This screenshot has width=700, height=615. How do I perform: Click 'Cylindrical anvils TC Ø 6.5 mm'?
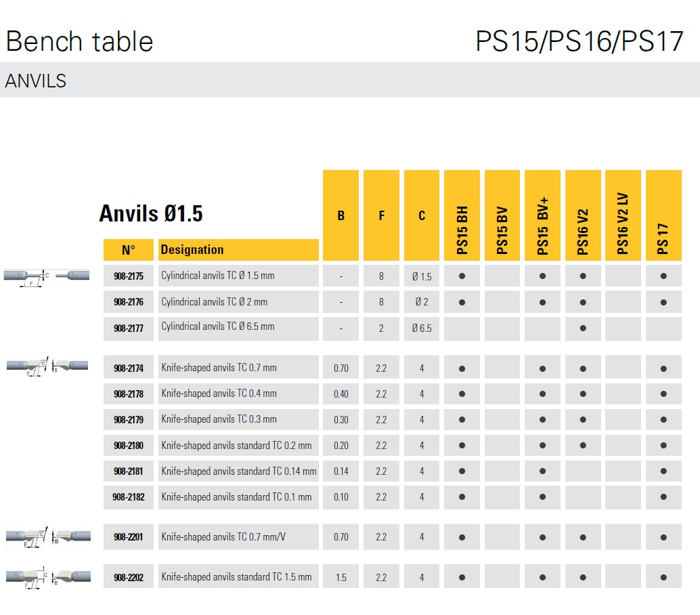[x=218, y=326]
